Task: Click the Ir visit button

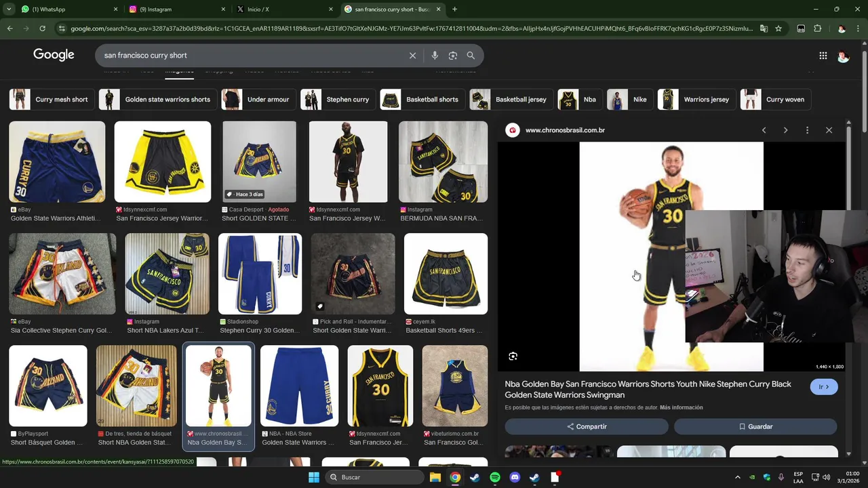Action: pos(824,387)
